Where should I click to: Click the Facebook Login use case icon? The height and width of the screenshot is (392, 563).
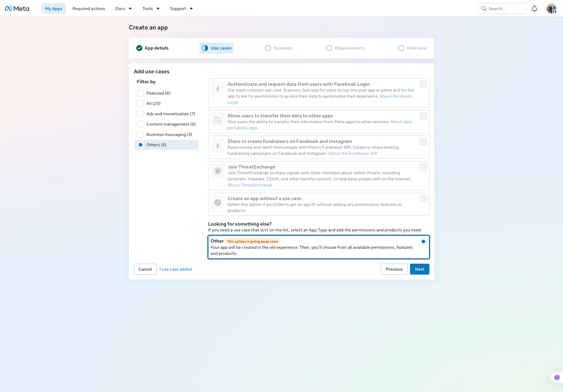pos(218,89)
